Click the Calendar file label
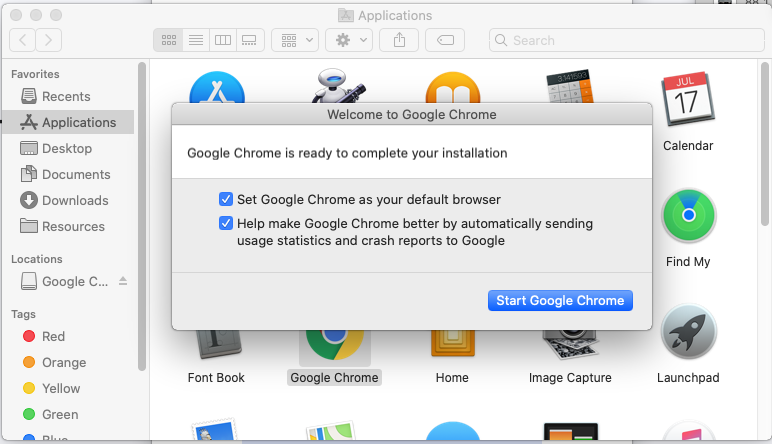The width and height of the screenshot is (772, 444). [x=688, y=146]
